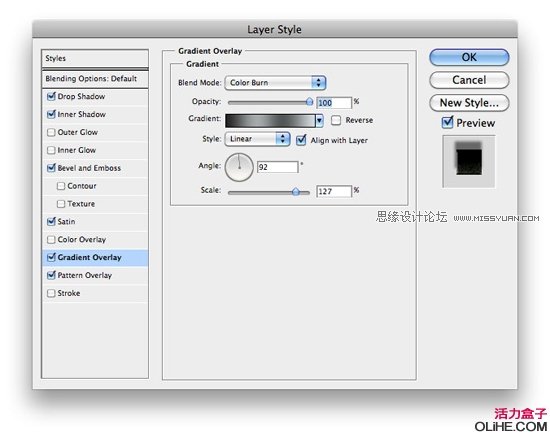Toggle Align with Layer checkbox
Viewport: 550px width, 434px height.
pyautogui.click(x=301, y=140)
